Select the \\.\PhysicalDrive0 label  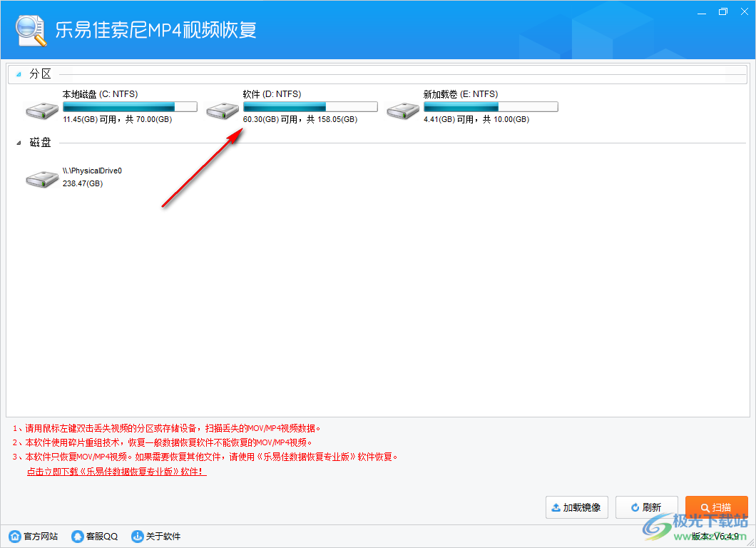point(92,171)
